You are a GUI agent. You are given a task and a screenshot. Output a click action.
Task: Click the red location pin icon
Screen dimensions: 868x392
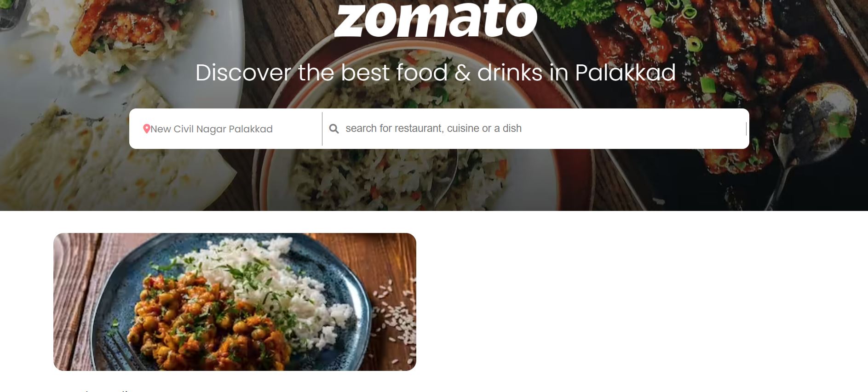(x=147, y=129)
